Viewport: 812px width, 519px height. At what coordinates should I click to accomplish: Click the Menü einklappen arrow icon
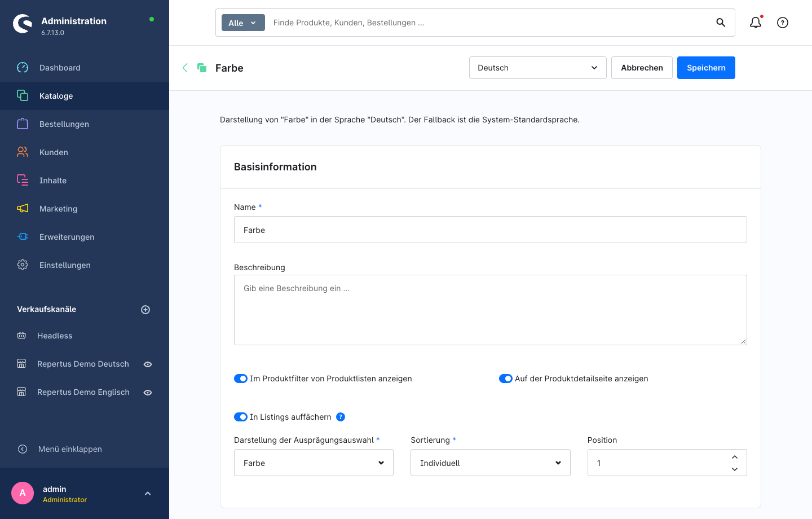click(x=23, y=449)
